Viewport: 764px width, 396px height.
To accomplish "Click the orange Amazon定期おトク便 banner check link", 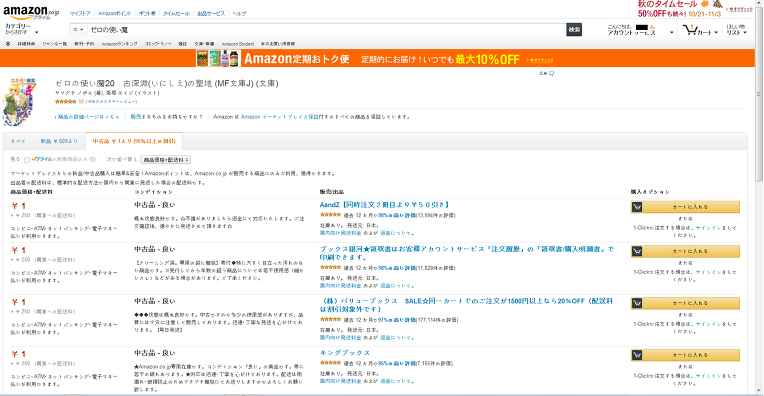I will pos(540,60).
